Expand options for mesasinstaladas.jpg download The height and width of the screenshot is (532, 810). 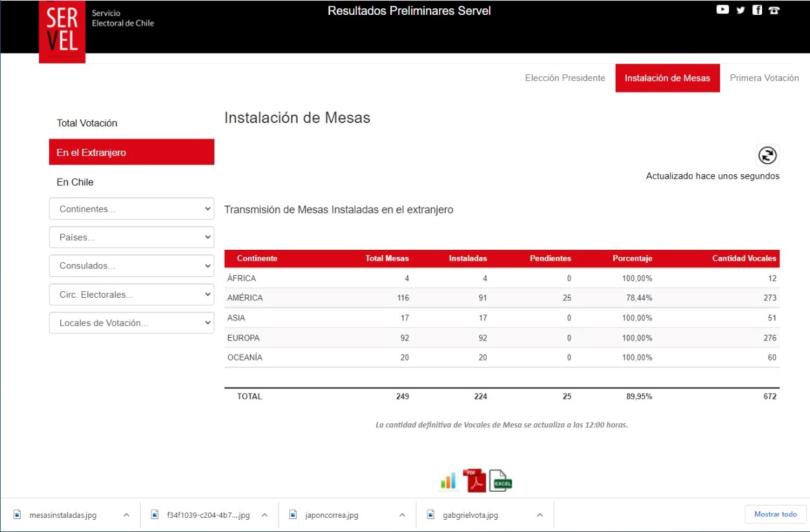(x=126, y=515)
